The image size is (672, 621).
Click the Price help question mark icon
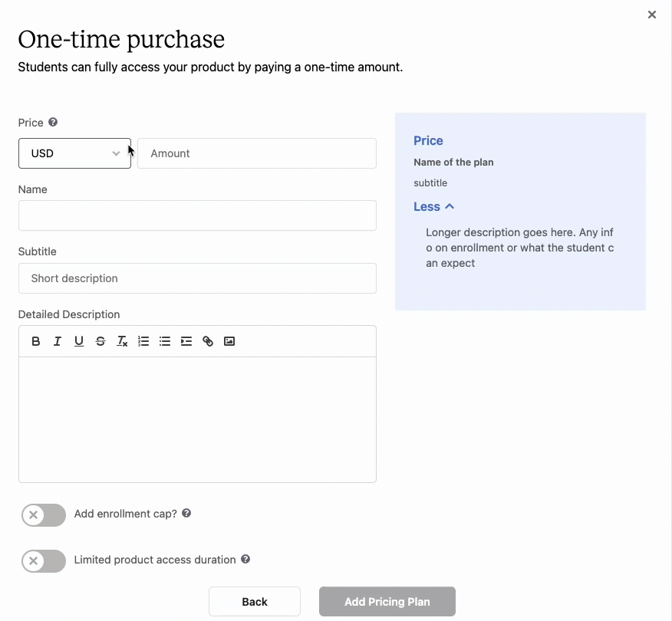[x=53, y=122]
